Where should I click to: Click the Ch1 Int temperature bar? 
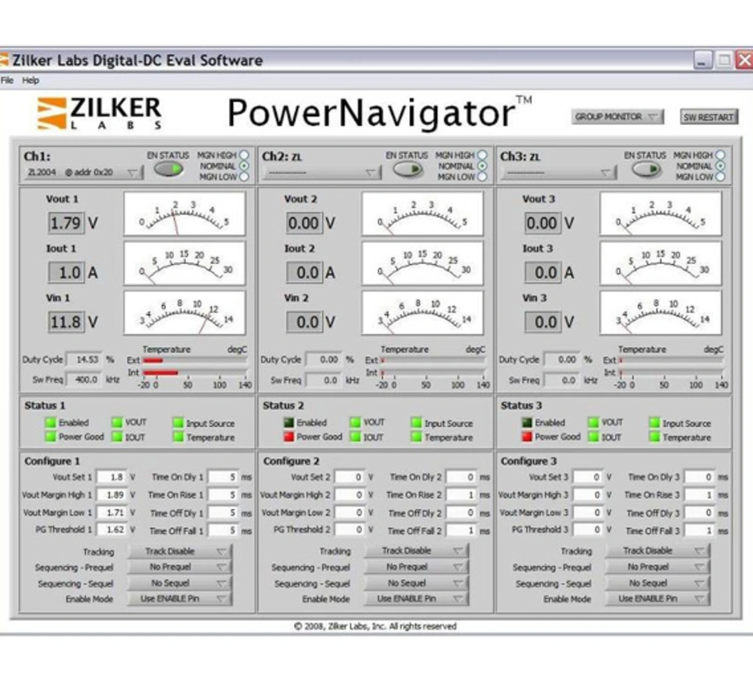pyautogui.click(x=195, y=373)
